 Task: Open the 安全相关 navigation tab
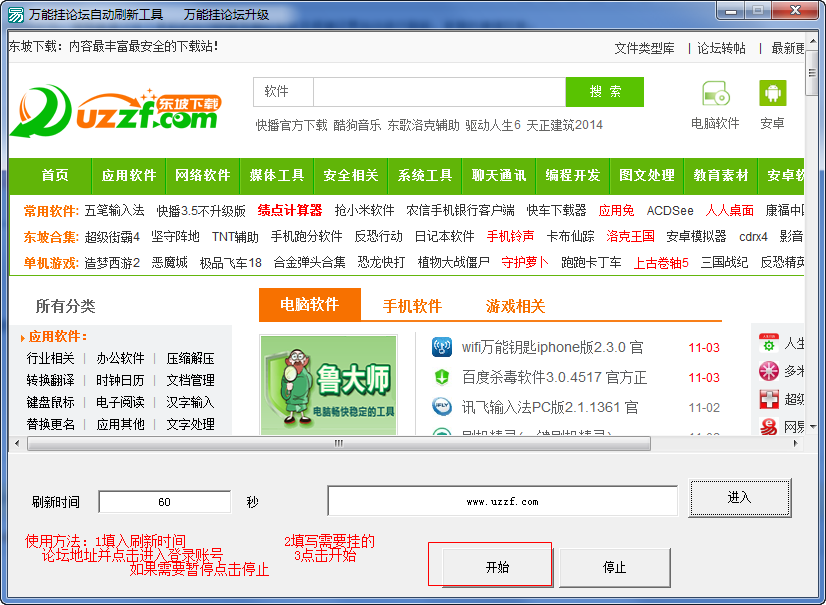(x=351, y=175)
